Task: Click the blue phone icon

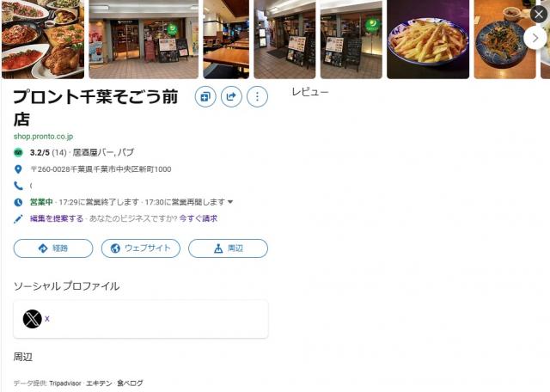Action: pyautogui.click(x=18, y=186)
